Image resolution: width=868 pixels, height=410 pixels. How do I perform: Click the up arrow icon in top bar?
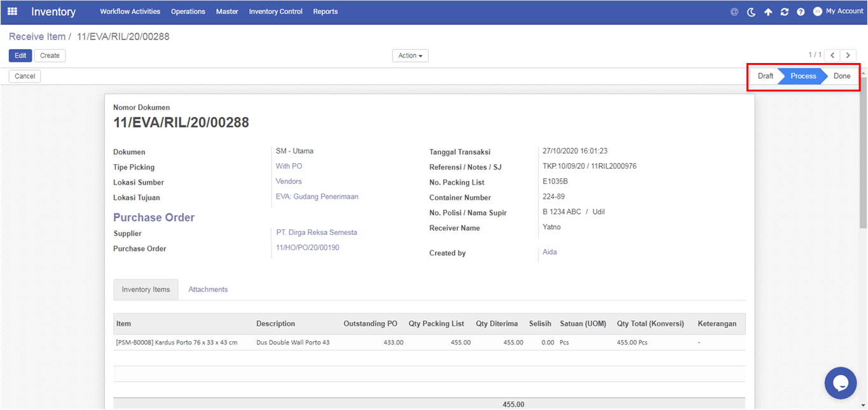[768, 12]
